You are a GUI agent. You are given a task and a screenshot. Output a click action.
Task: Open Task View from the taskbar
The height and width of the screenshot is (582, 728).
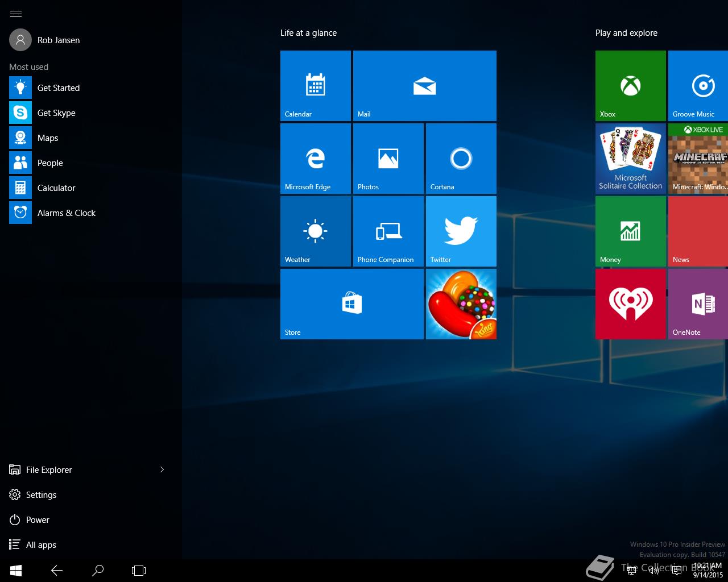(139, 570)
